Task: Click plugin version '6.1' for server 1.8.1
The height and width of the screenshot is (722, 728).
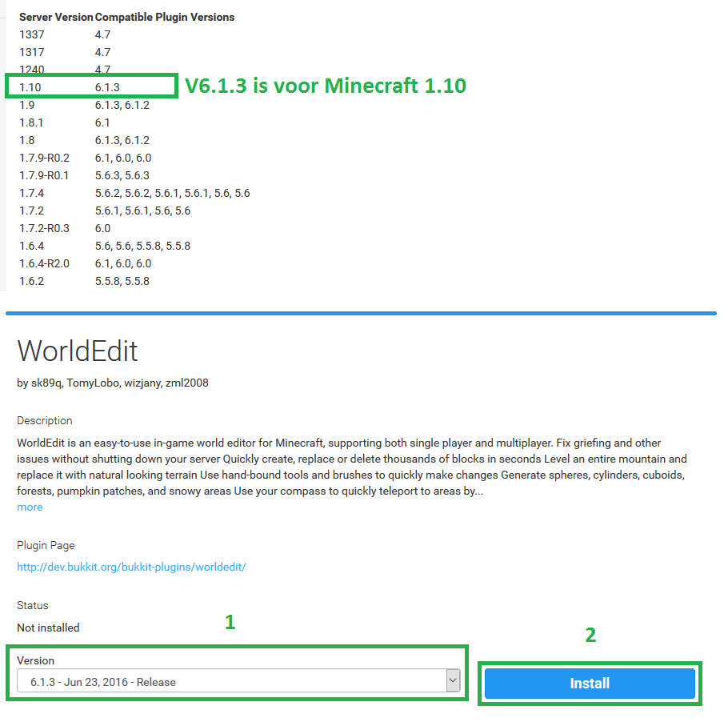Action: tap(102, 122)
